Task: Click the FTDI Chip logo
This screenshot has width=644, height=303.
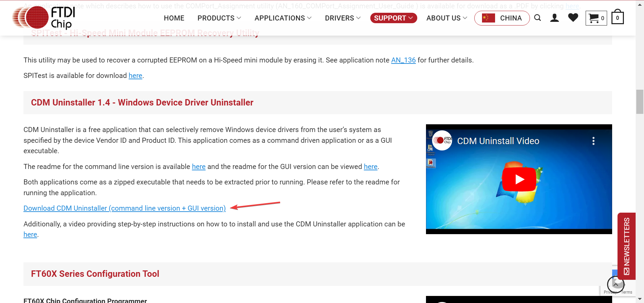Action: pyautogui.click(x=43, y=17)
